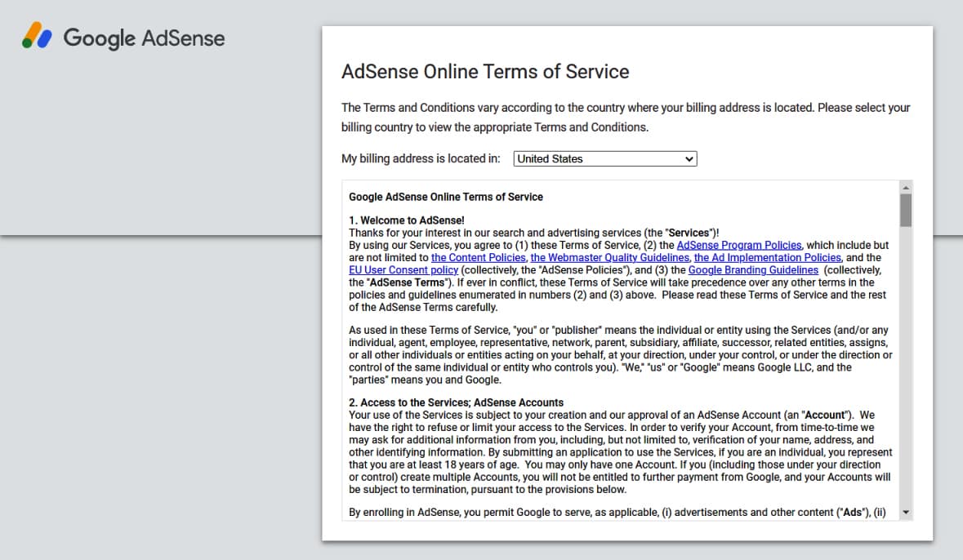Open the EU User Consent policy link

(x=403, y=270)
